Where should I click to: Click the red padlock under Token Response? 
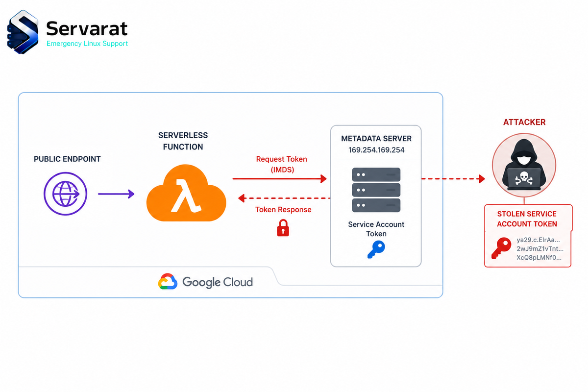(283, 228)
